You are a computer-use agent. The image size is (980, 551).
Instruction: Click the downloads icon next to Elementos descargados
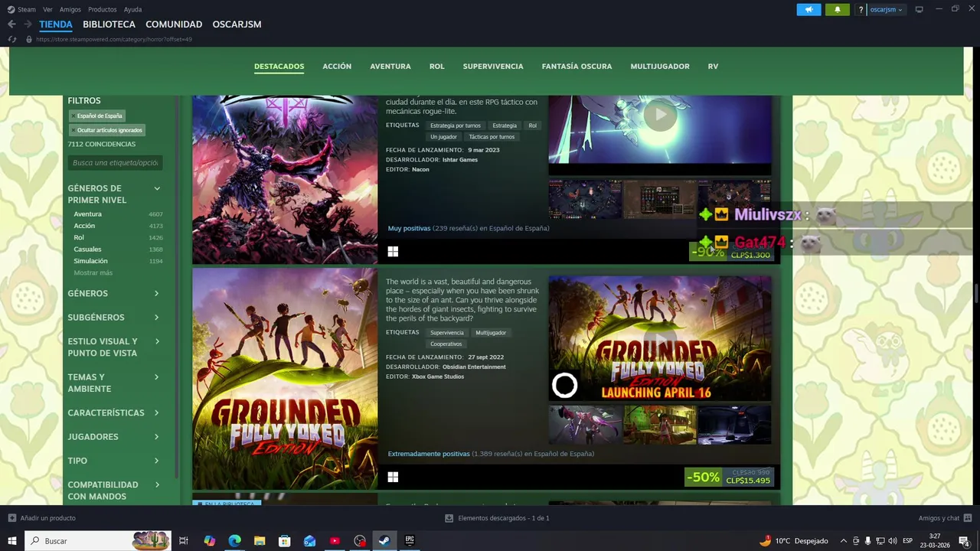pos(449,518)
